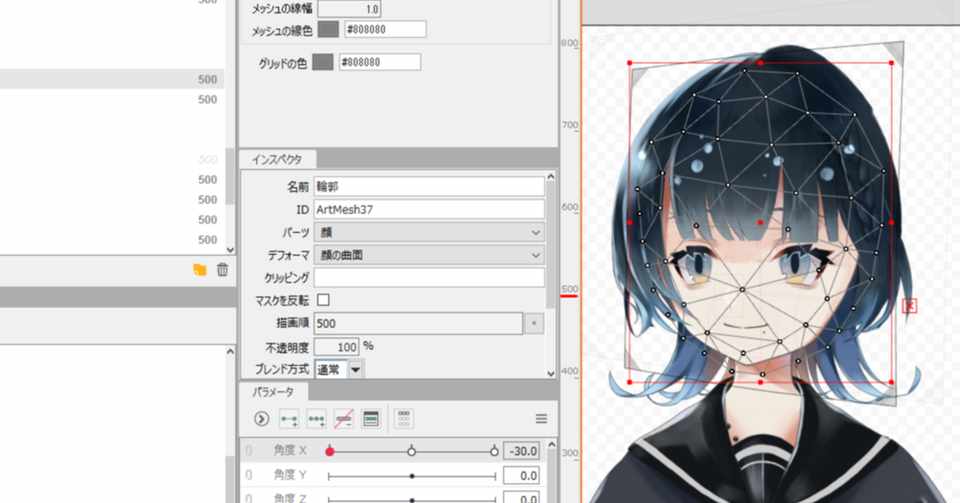Select red key point on 角度 X slider
The image size is (960, 503).
(329, 452)
